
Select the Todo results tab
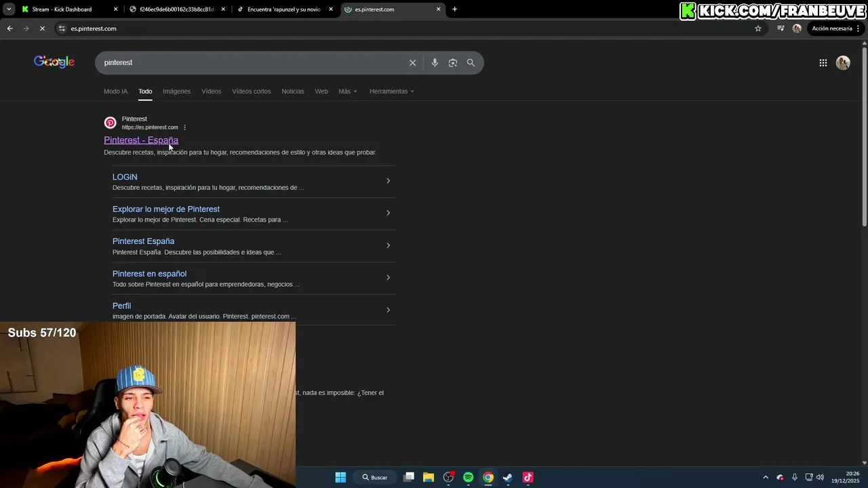point(145,91)
